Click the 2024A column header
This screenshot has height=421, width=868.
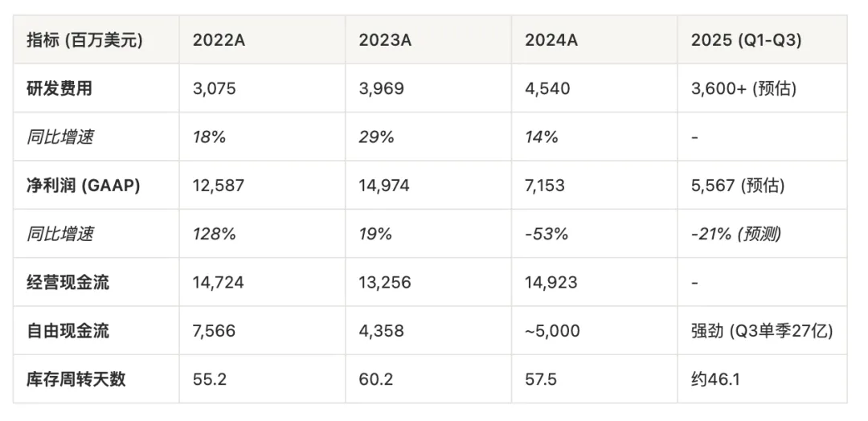pos(551,40)
